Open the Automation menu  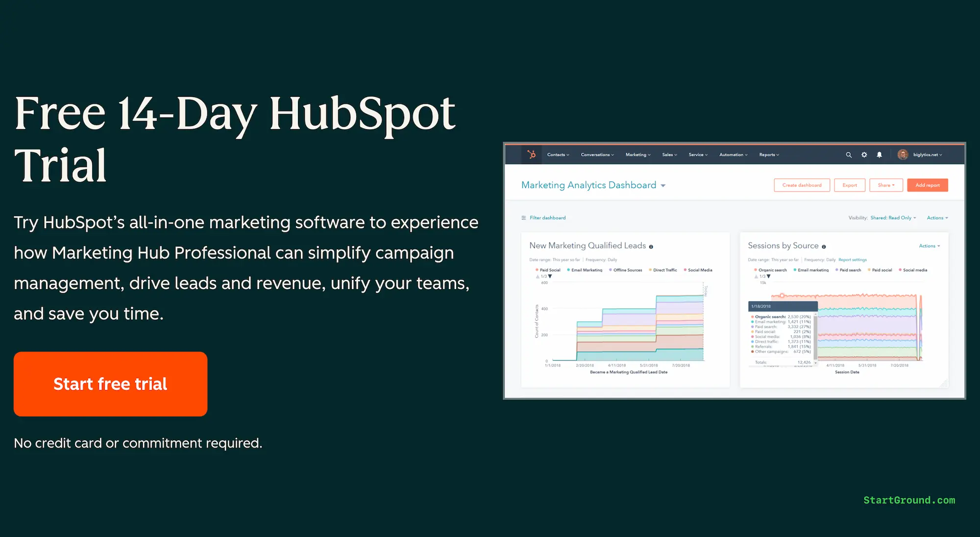click(x=733, y=155)
